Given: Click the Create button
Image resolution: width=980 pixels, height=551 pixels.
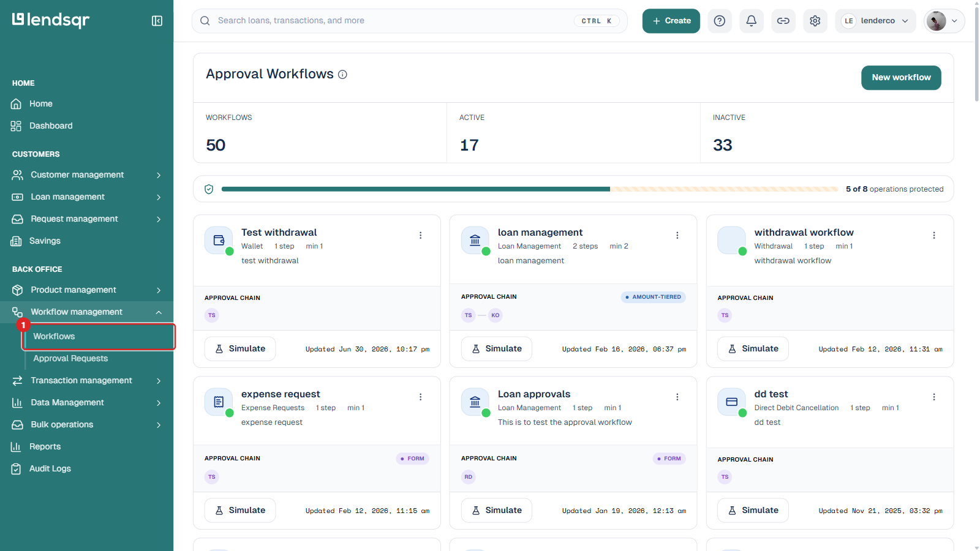Looking at the screenshot, I should click(671, 21).
